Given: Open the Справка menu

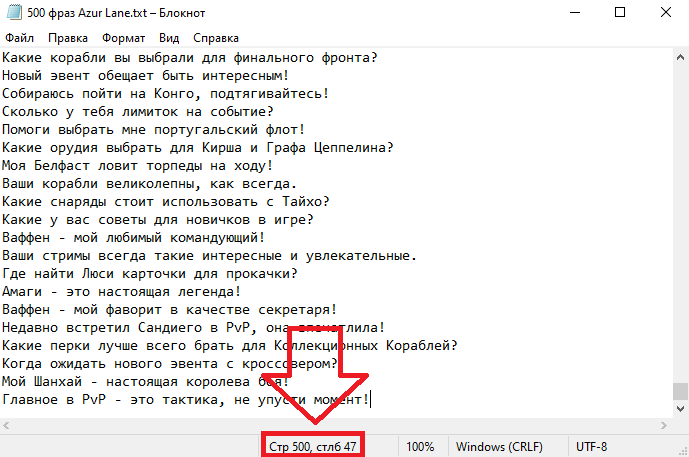Looking at the screenshot, I should (x=216, y=38).
